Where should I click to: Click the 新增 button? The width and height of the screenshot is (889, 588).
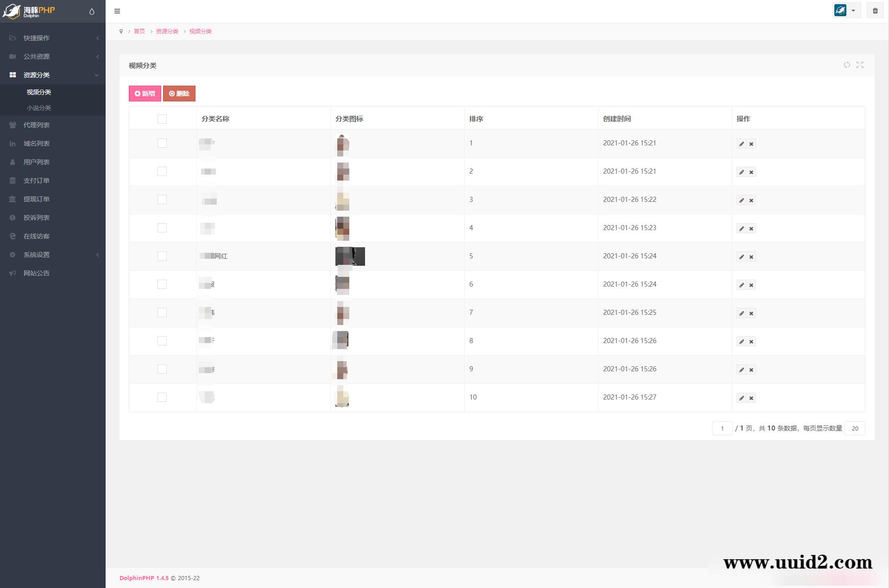pos(145,94)
